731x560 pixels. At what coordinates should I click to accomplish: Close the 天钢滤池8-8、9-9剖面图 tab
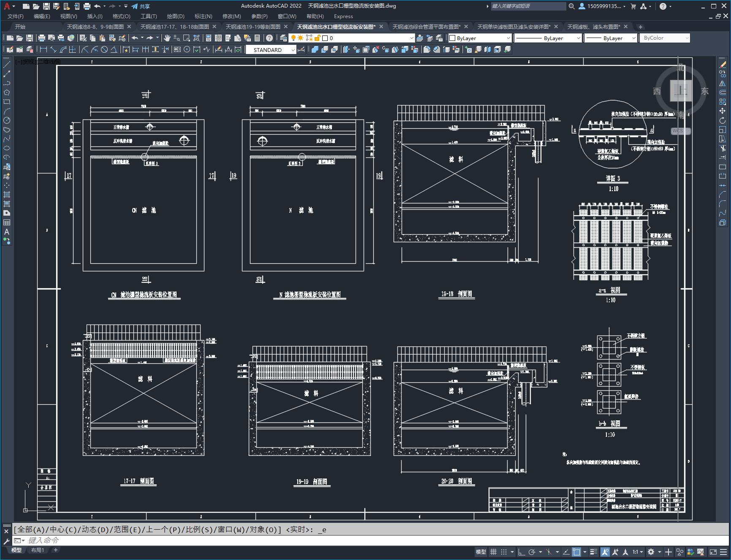tap(129, 27)
